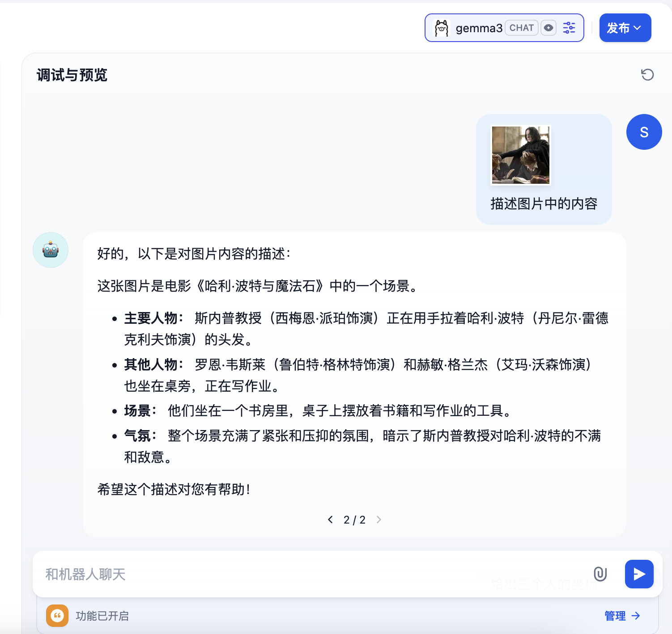Viewport: 672px width, 634px height.
Task: Toggle the vision eye badge on gemma3
Action: (548, 28)
